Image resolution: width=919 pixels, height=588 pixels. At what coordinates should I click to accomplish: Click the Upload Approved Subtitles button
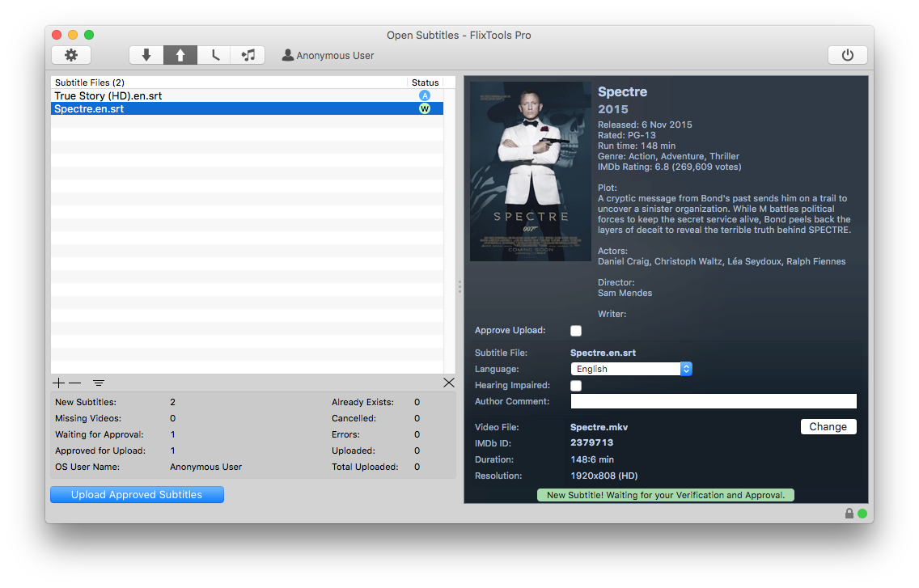138,495
